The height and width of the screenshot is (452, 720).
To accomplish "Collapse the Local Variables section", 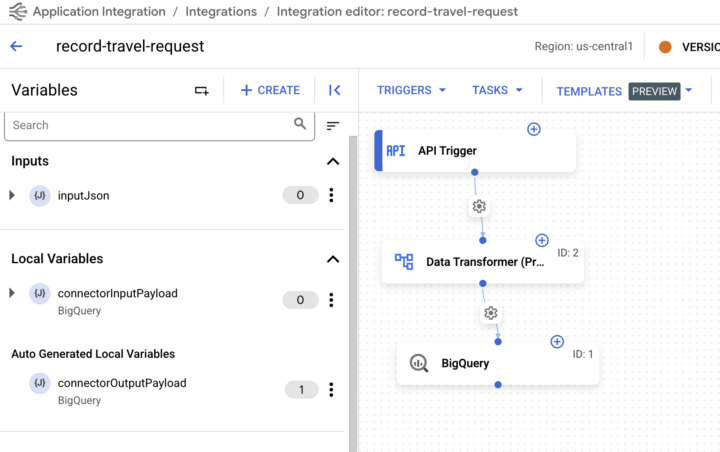I will [333, 259].
